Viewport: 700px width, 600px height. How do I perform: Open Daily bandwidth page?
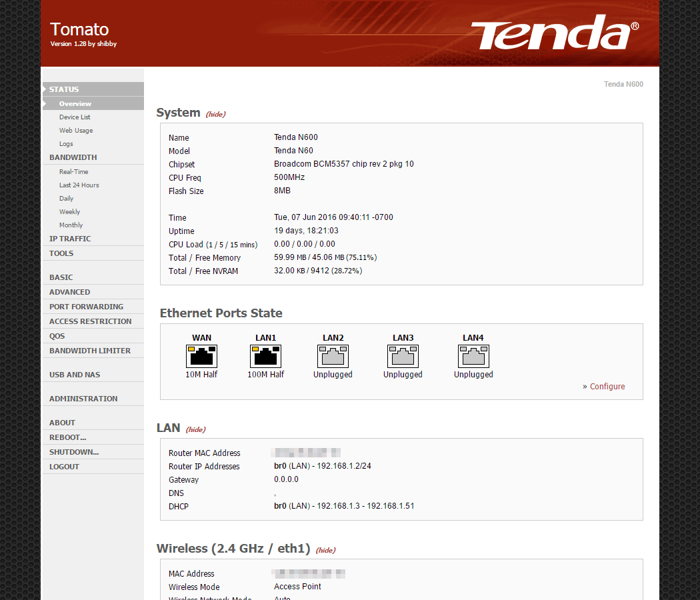pos(66,198)
